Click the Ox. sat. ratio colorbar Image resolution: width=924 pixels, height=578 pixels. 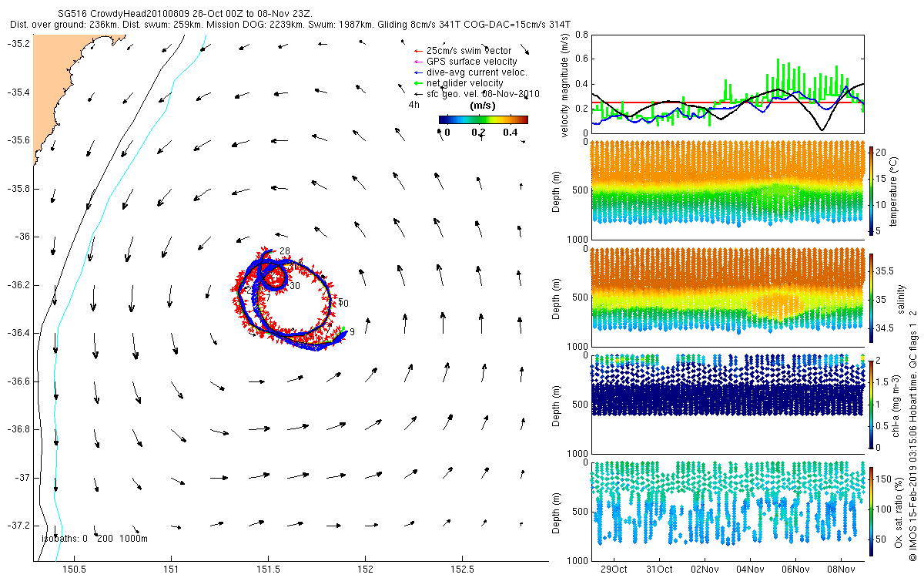[872, 512]
